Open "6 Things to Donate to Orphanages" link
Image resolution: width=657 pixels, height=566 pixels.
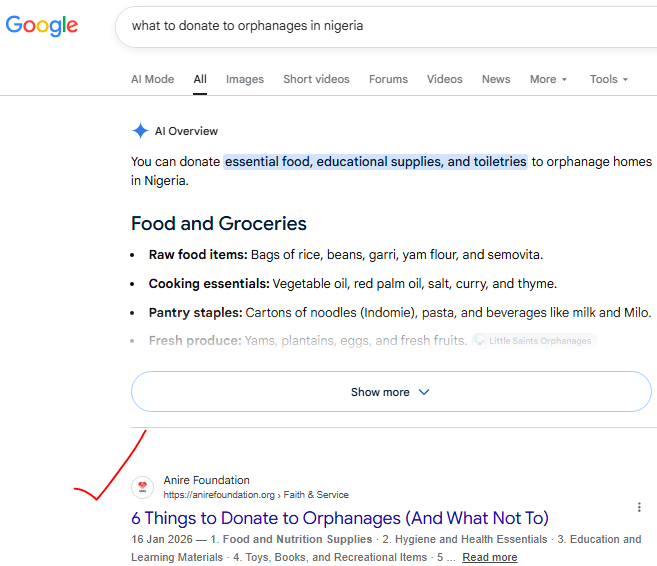pos(340,518)
